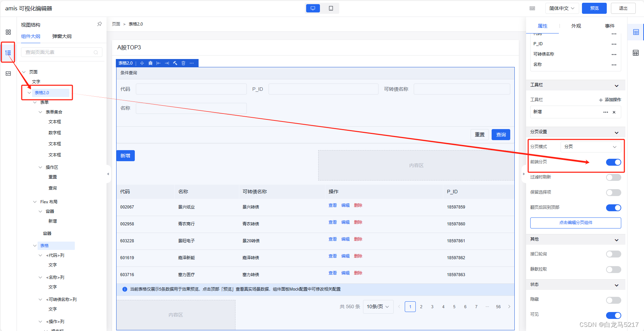Click the 点击编辑分页组件 button
The width and height of the screenshot is (644, 331).
pos(575,223)
